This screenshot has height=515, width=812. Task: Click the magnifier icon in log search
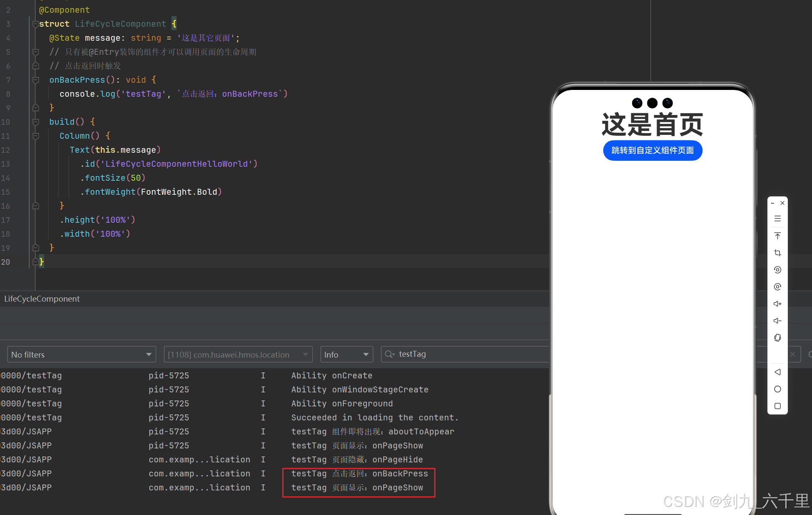tap(389, 354)
